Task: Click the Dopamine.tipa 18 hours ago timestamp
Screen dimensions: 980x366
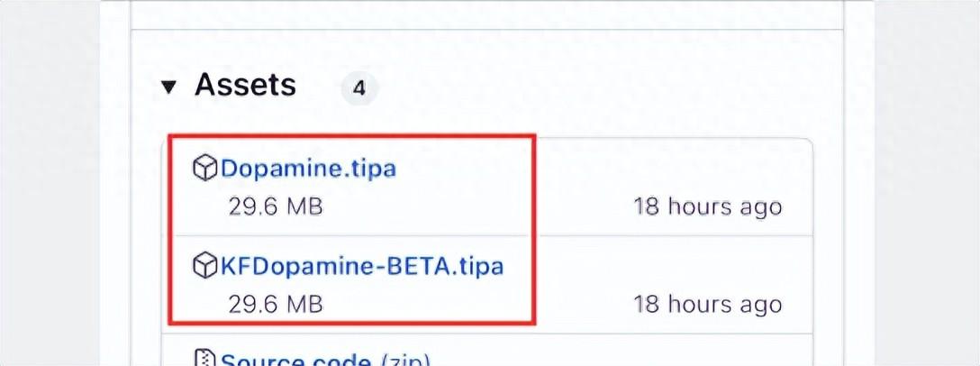Action: click(707, 206)
